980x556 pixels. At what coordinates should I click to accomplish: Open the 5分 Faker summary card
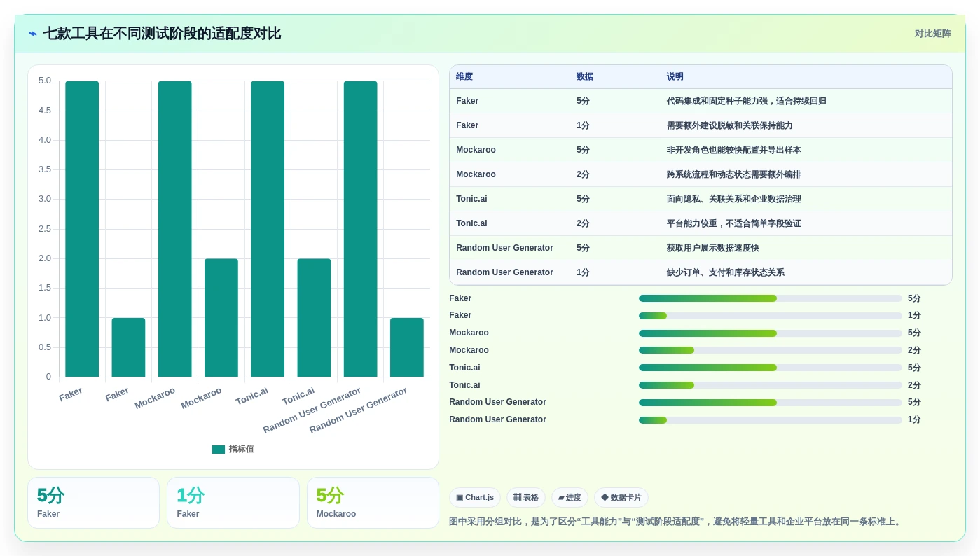94,503
